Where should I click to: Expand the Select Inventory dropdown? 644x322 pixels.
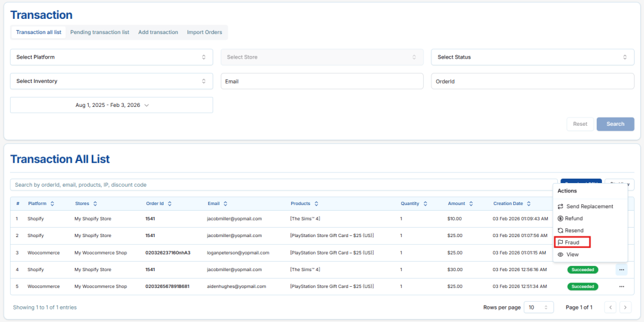(x=111, y=81)
